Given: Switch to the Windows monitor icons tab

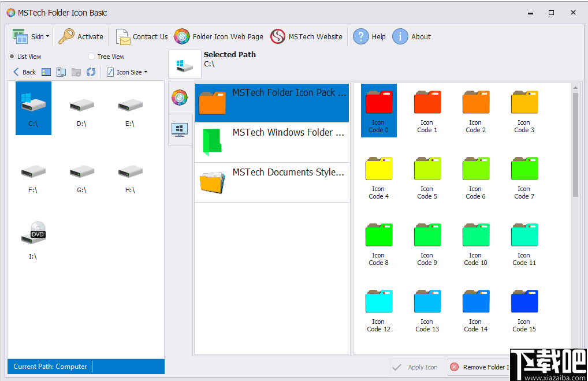Looking at the screenshot, I should [180, 130].
